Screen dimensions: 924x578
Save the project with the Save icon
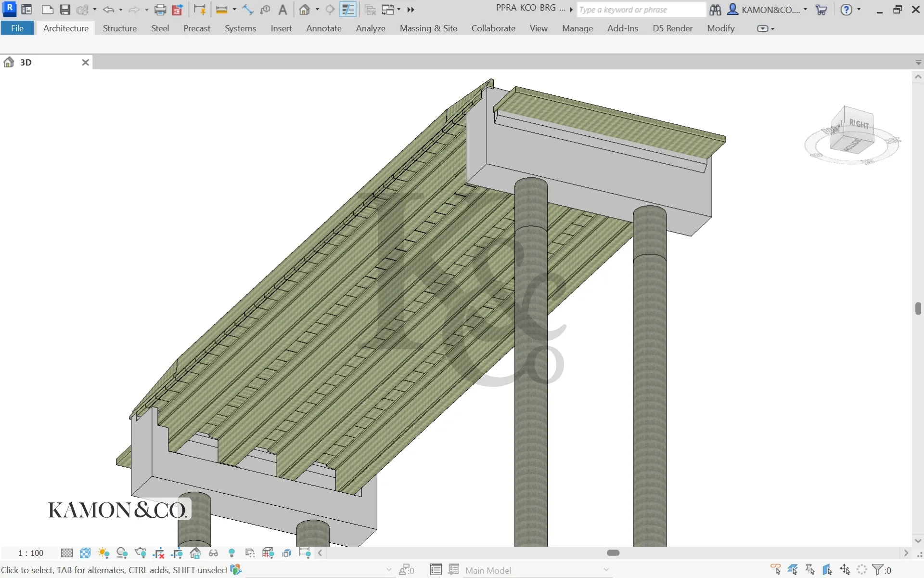(65, 10)
